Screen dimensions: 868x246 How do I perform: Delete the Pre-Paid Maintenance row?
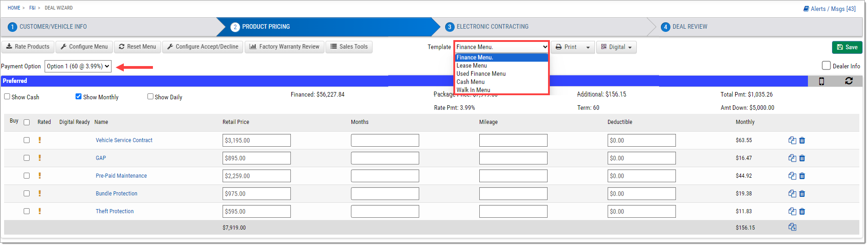click(x=802, y=176)
